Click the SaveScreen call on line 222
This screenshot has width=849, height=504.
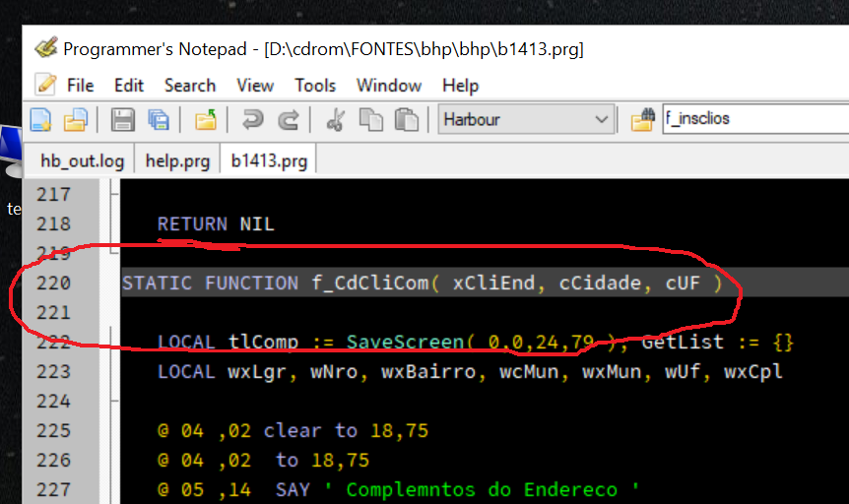(405, 343)
